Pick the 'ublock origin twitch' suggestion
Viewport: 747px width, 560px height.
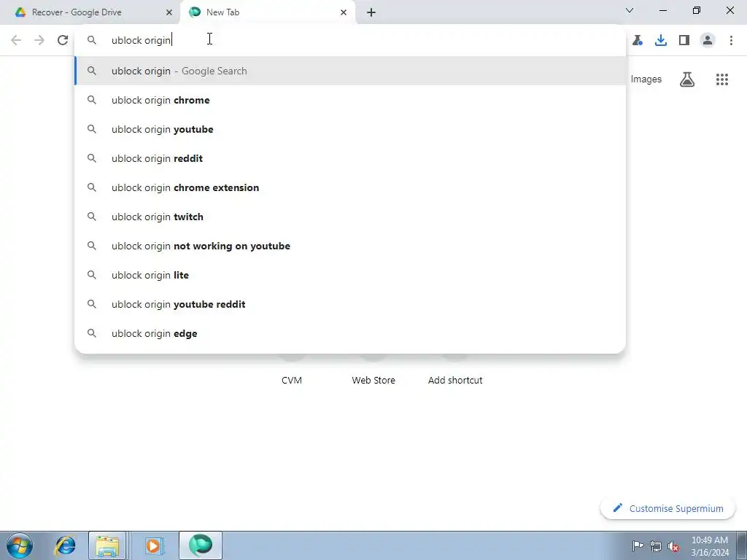[x=350, y=217]
